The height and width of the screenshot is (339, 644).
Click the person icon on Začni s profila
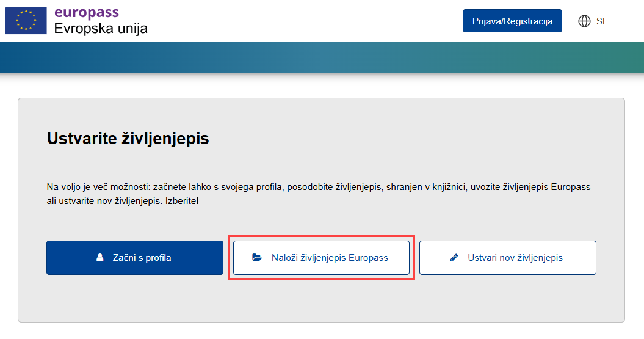100,258
